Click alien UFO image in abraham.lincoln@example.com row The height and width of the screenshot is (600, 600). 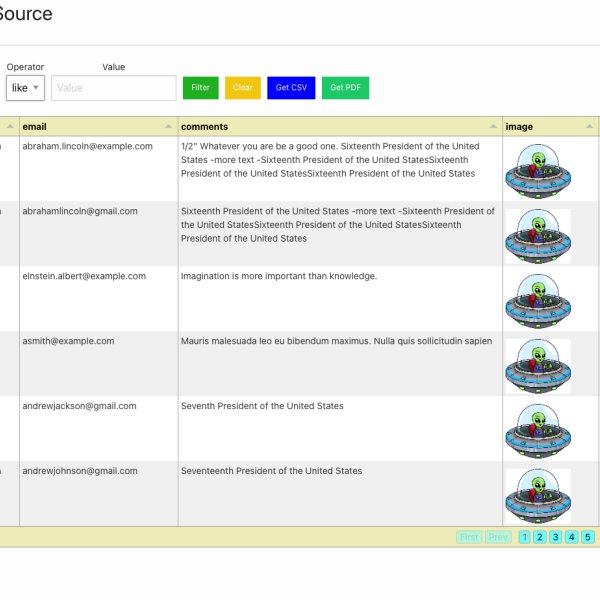click(538, 170)
